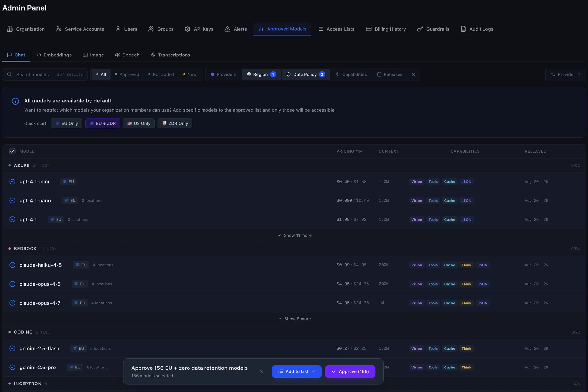Deselect the gpt-4.1-mini model
588x392 pixels.
point(12,182)
